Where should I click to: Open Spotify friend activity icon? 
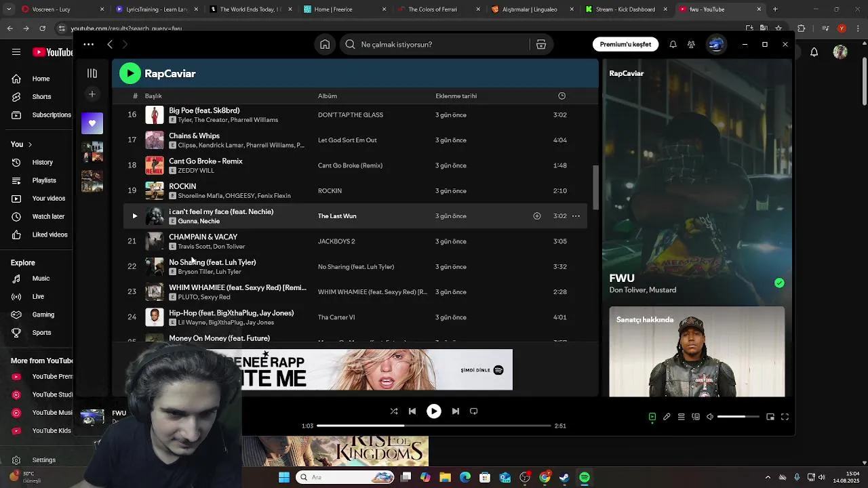pyautogui.click(x=691, y=44)
